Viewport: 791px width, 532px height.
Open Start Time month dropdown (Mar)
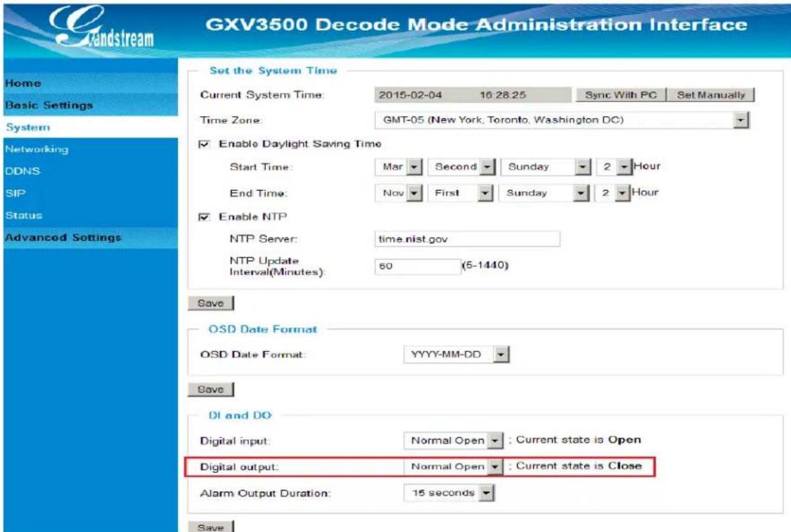(399, 166)
